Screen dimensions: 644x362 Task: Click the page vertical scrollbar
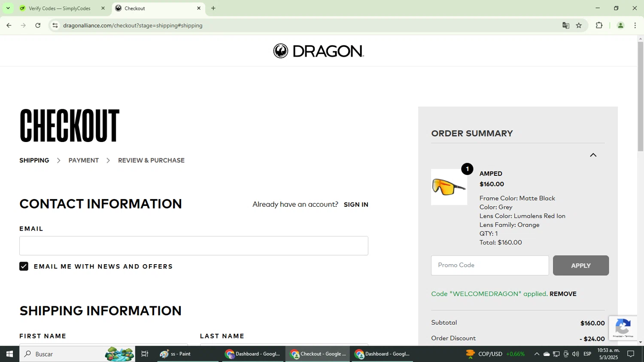(x=640, y=97)
